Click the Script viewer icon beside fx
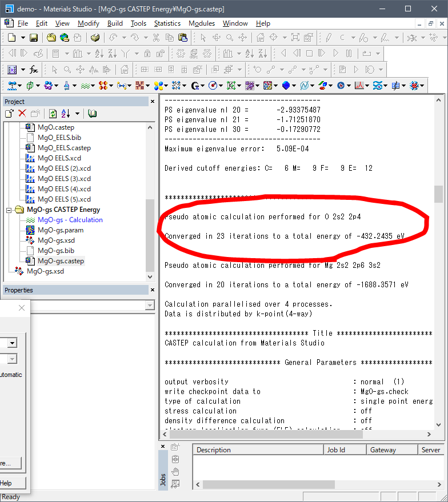 [12, 70]
